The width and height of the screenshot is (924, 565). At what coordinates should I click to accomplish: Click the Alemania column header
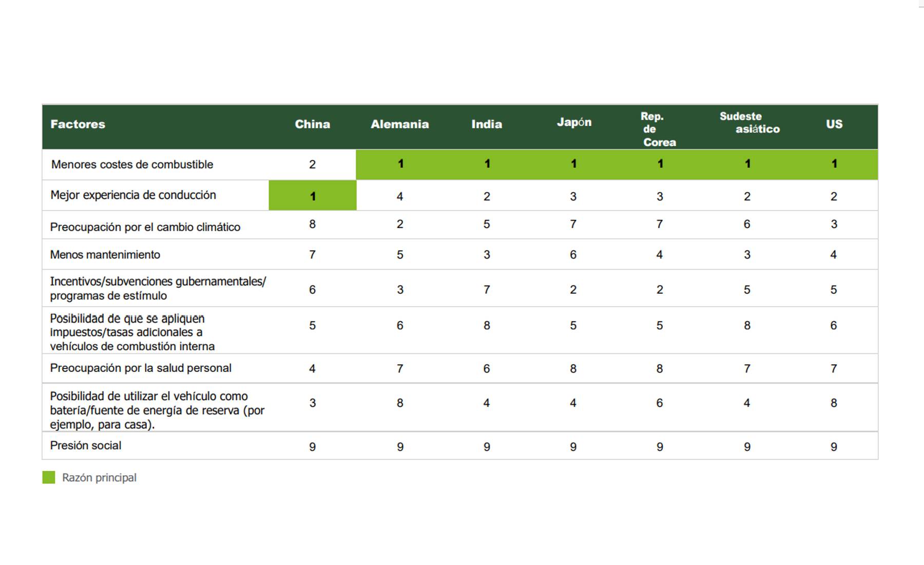399,124
